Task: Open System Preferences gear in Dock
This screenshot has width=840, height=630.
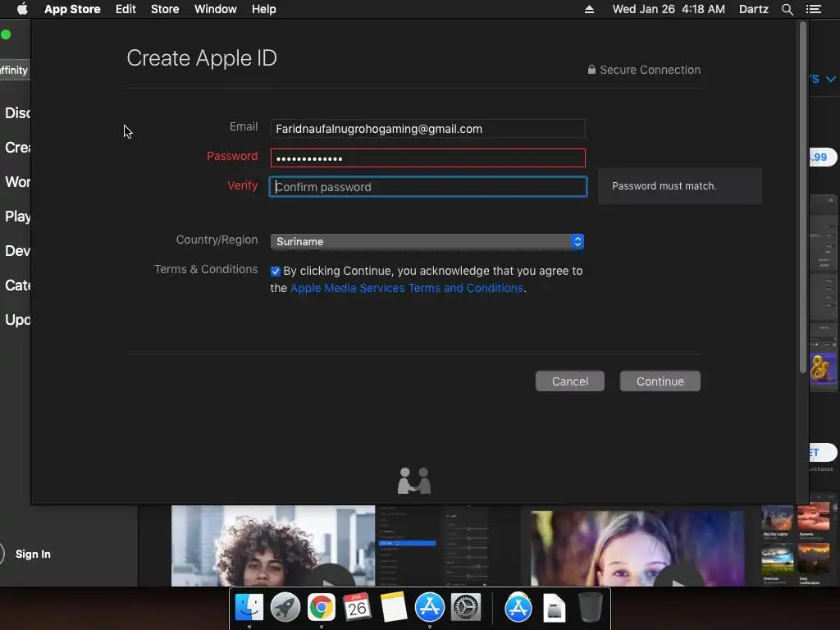Action: [x=466, y=608]
